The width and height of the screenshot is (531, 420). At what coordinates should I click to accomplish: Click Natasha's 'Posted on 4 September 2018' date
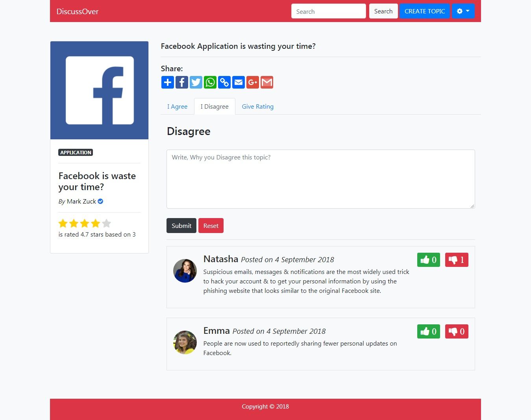coord(287,260)
